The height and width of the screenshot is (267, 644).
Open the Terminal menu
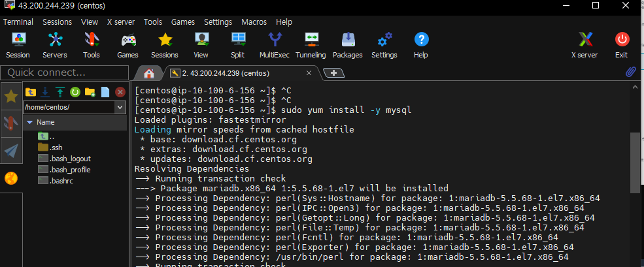tap(18, 22)
